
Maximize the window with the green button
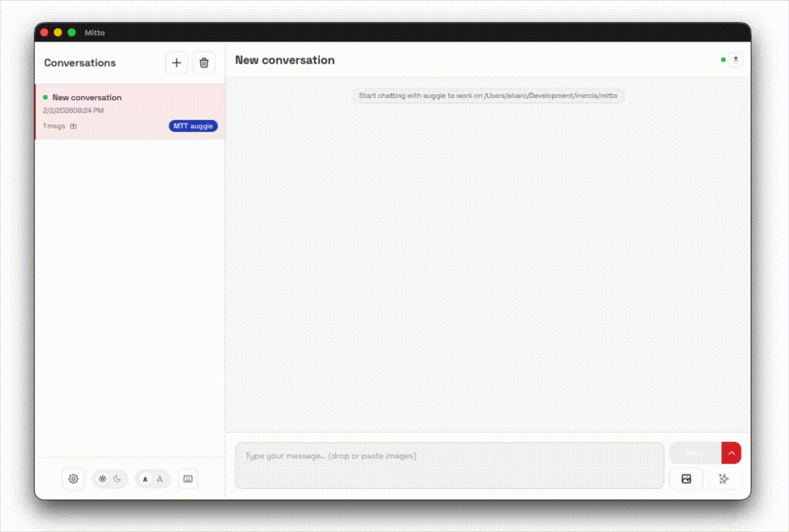click(72, 32)
